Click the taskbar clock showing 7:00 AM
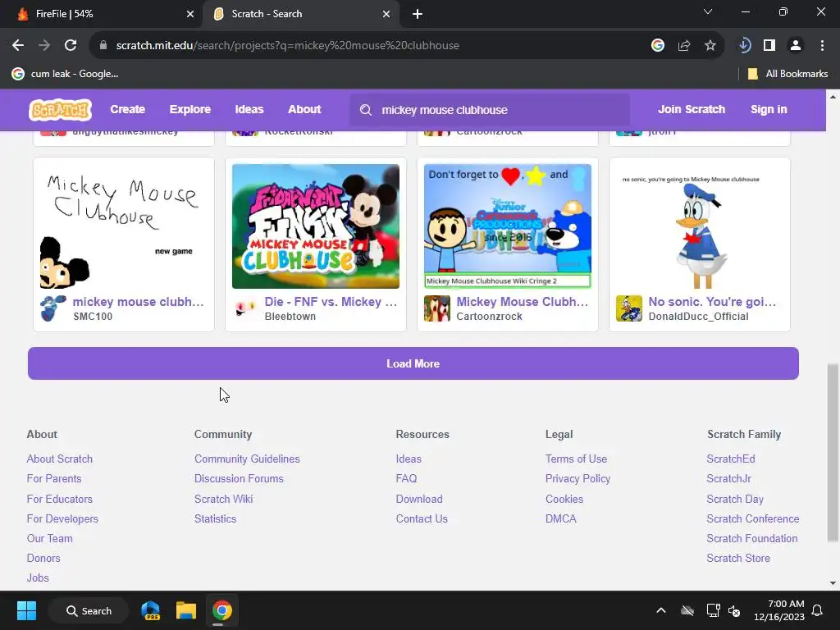The image size is (840, 630). (x=779, y=610)
